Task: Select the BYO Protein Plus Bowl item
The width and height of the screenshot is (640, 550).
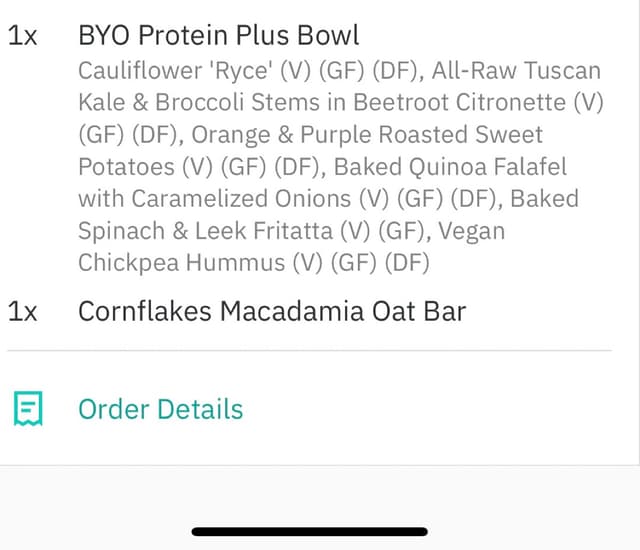Action: [x=218, y=35]
